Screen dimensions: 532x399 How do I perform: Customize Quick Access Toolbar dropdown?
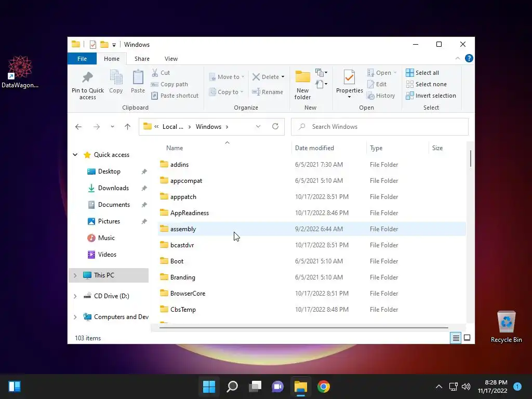point(114,45)
